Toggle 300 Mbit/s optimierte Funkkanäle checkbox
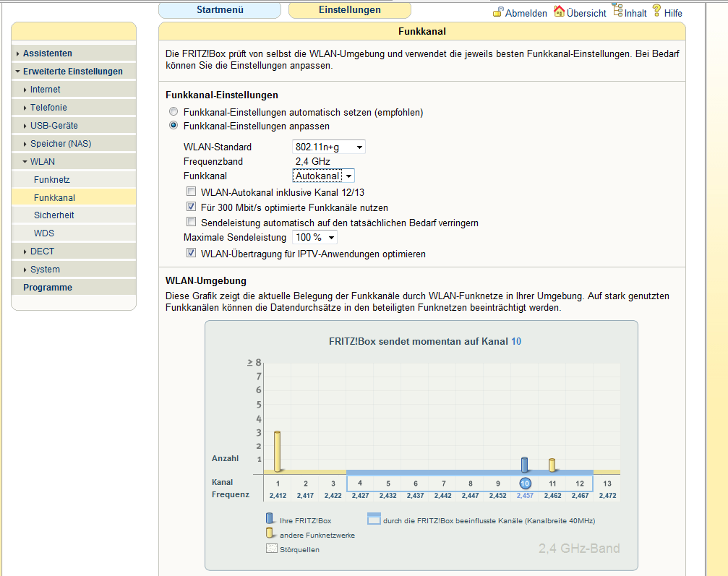Screen dimensions: 728x576 click(192, 207)
